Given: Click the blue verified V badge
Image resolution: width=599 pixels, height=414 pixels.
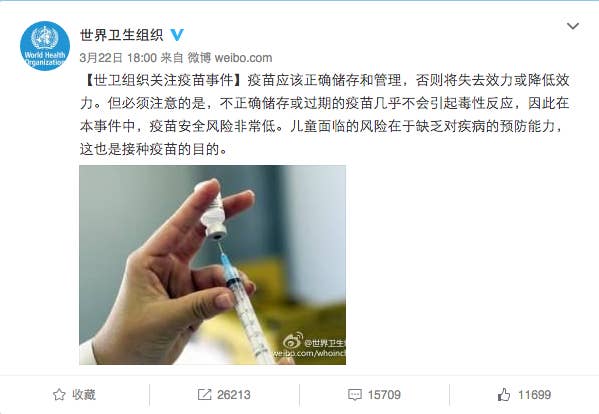Looking at the screenshot, I should [x=177, y=35].
